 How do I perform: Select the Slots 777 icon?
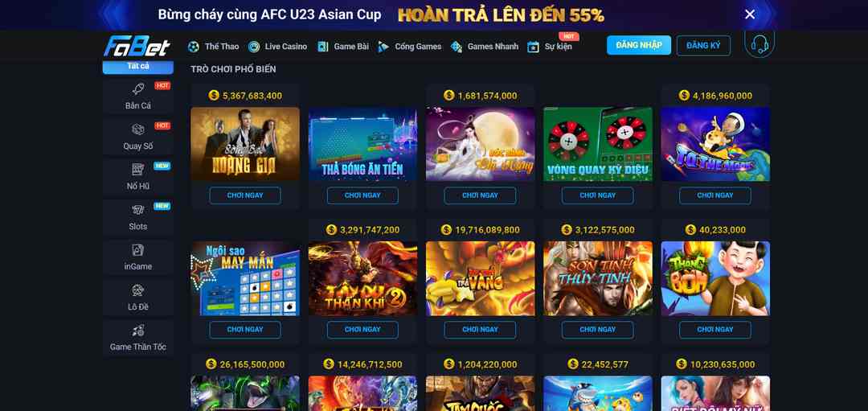pyautogui.click(x=138, y=210)
